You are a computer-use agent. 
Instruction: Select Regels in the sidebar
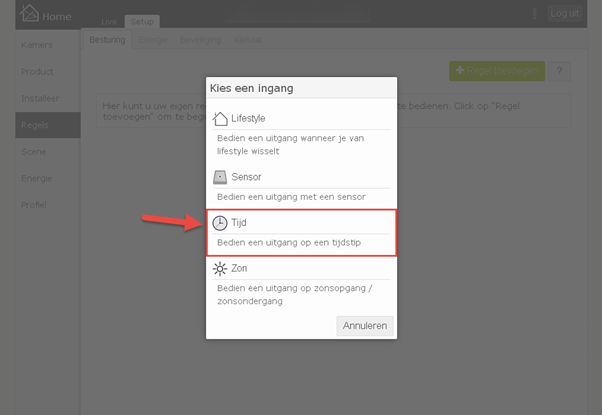pyautogui.click(x=48, y=125)
